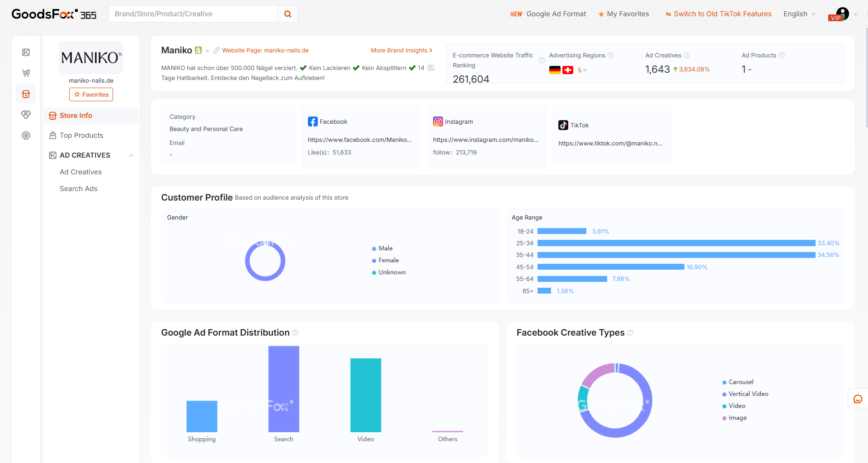Click Switch to Old TikTok Features
This screenshot has height=463, width=868.
coord(718,14)
